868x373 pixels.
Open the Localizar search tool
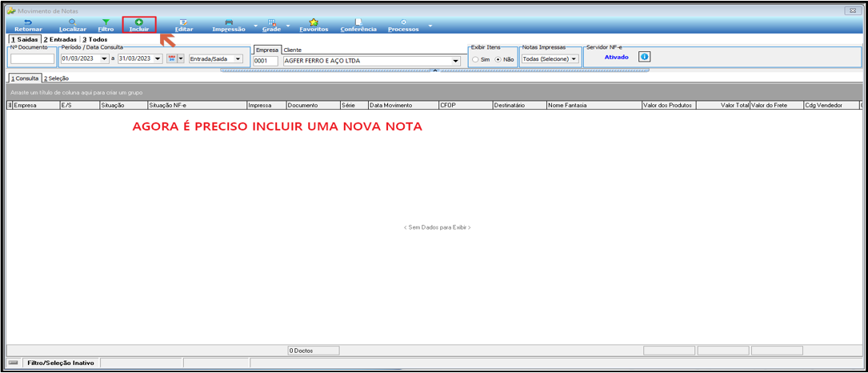click(x=73, y=25)
